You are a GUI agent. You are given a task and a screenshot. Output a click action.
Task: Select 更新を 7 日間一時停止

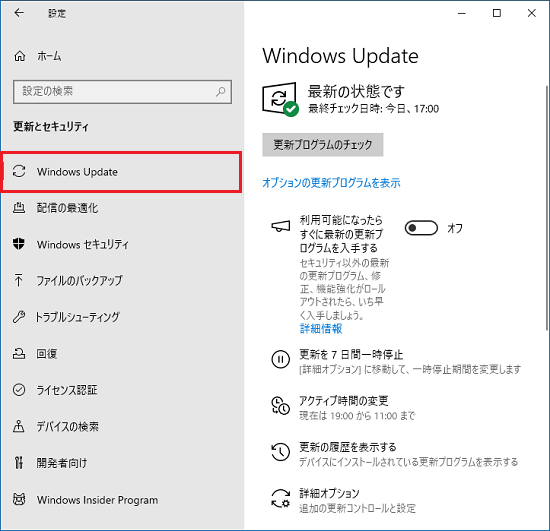click(x=351, y=355)
